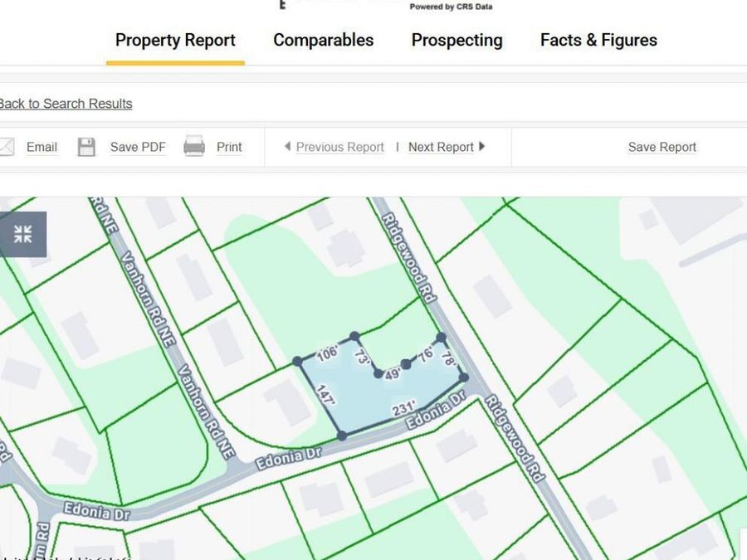Viewport: 747px width, 560px height.
Task: Click the Save PDF link
Action: click(138, 147)
